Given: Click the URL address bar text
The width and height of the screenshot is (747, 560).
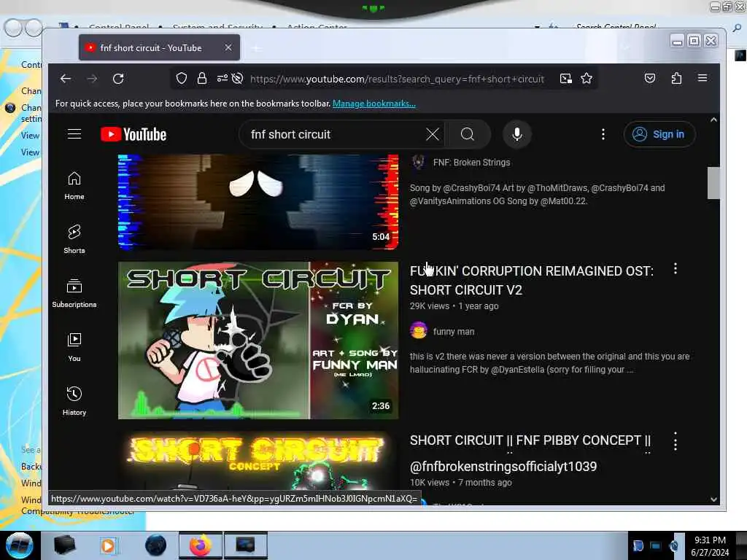Looking at the screenshot, I should pos(397,79).
